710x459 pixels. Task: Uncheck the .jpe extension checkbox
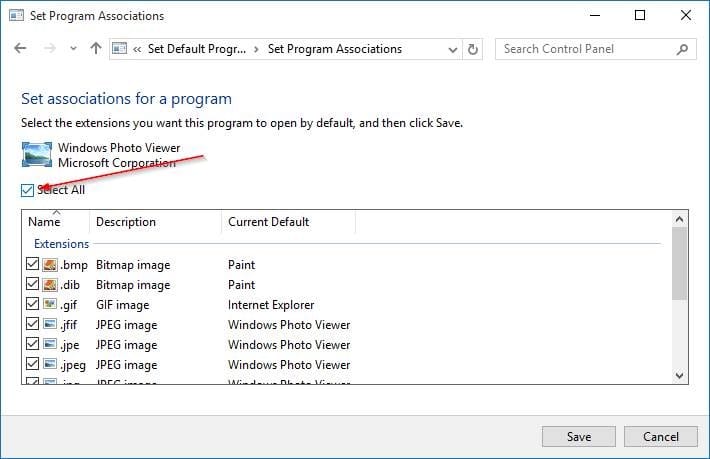click(32, 344)
